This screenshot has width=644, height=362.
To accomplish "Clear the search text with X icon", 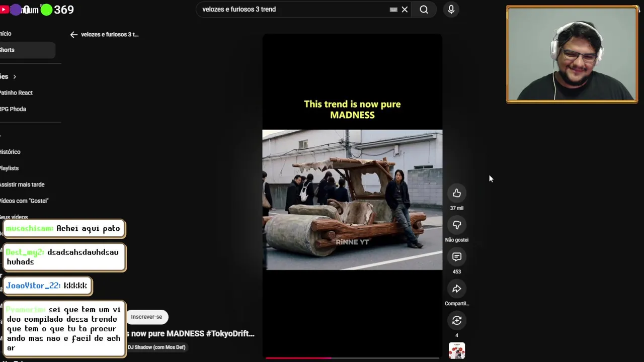I will (x=405, y=10).
